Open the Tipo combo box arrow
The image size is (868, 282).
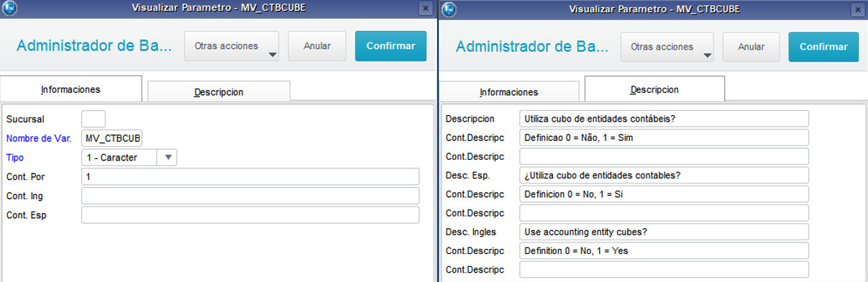[x=168, y=158]
